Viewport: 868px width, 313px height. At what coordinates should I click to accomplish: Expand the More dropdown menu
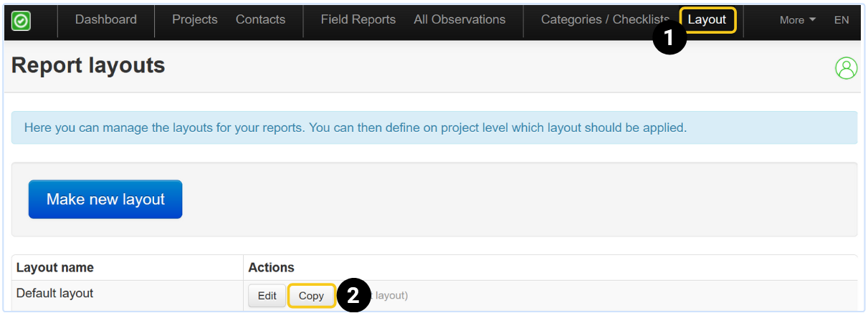(797, 20)
